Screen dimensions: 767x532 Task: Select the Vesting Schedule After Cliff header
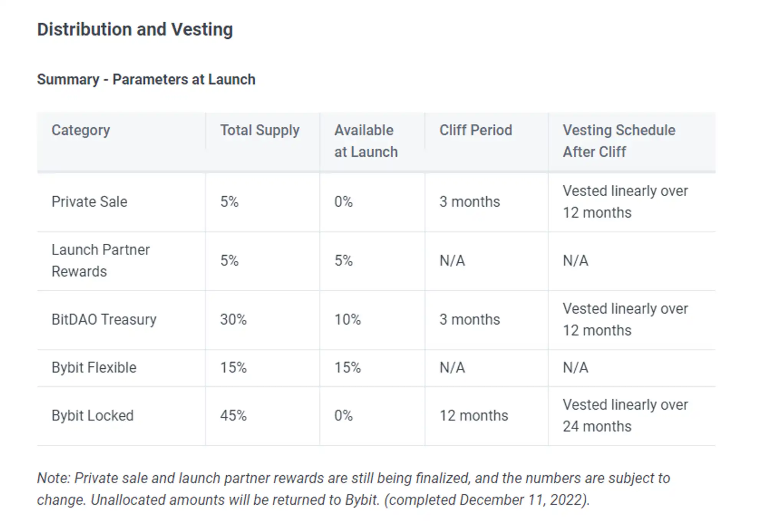coord(619,141)
